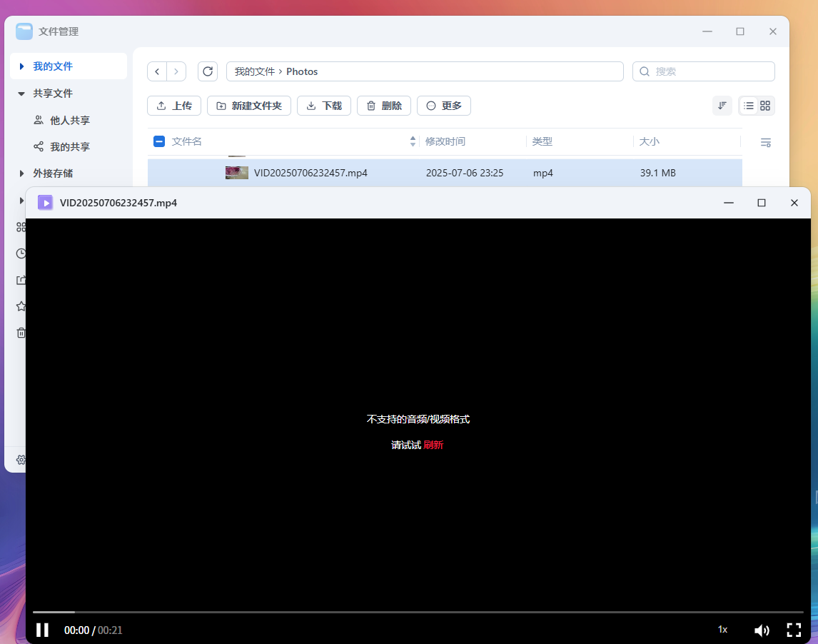
Task: Open 我的共享 in sidebar
Action: point(69,147)
